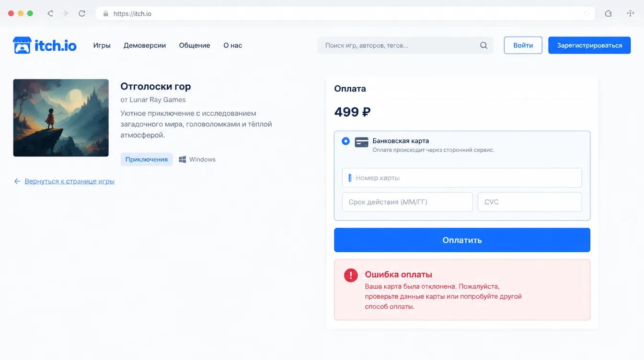Screen dimensions: 644x360
Task: Click the search games input field
Action: pyautogui.click(x=405, y=45)
